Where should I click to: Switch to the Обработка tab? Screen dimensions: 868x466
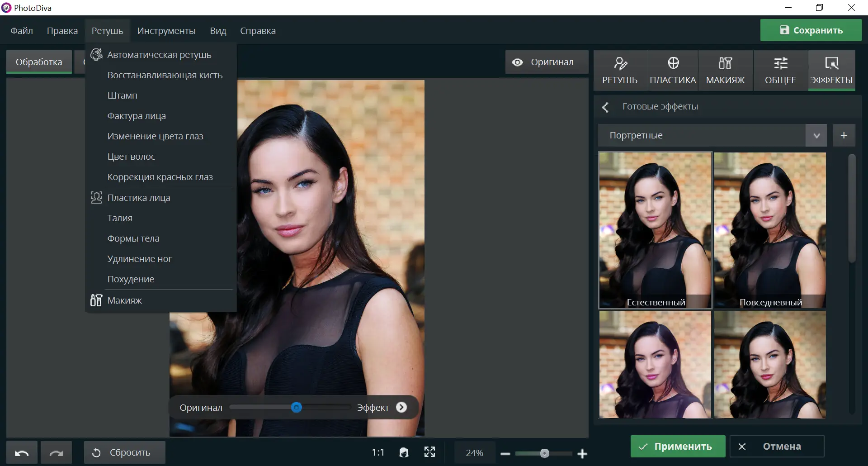click(x=39, y=62)
